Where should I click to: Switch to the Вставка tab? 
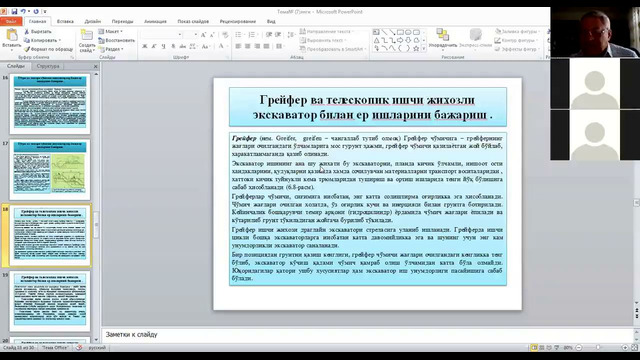[65, 21]
